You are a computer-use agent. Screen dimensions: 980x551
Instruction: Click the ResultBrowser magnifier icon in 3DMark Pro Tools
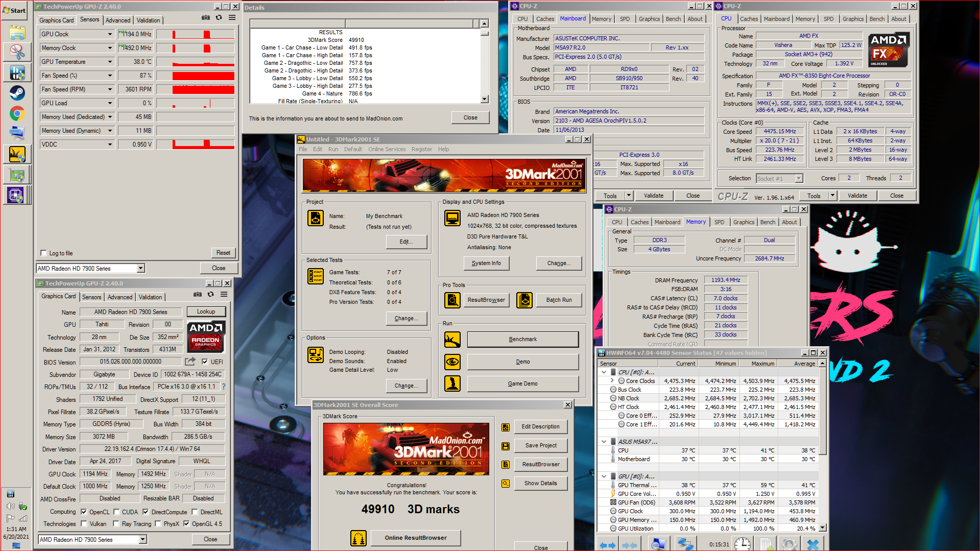[452, 300]
